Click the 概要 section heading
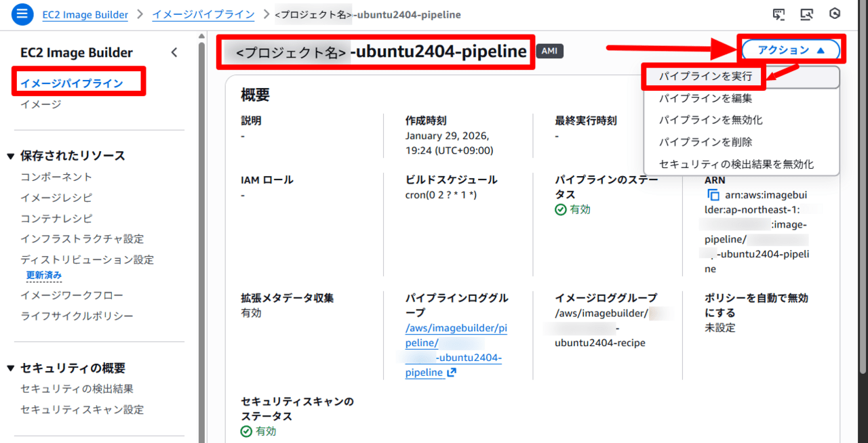The width and height of the screenshot is (868, 443). [x=256, y=95]
